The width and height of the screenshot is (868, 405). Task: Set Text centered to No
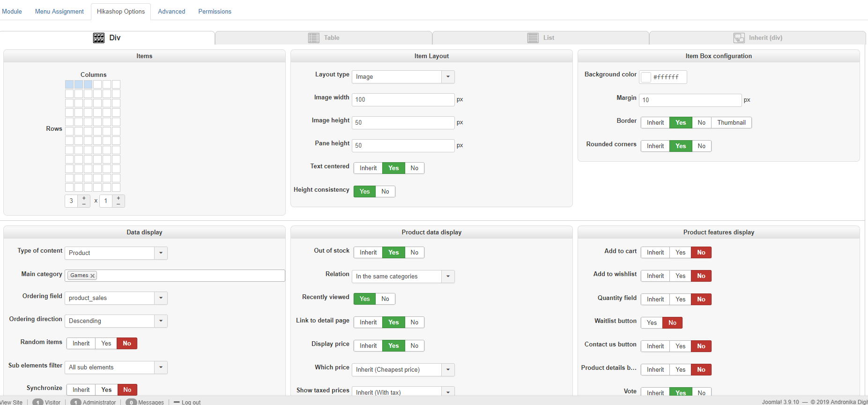[x=415, y=168]
